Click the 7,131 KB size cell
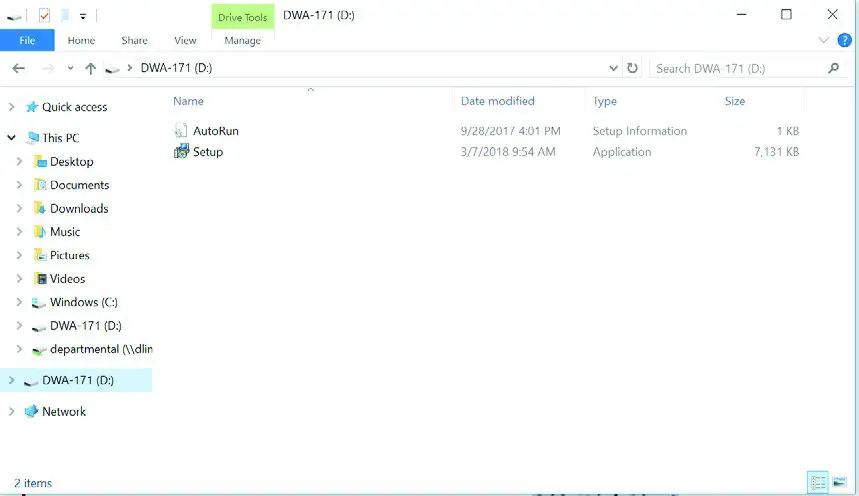The image size is (859, 496). point(776,152)
